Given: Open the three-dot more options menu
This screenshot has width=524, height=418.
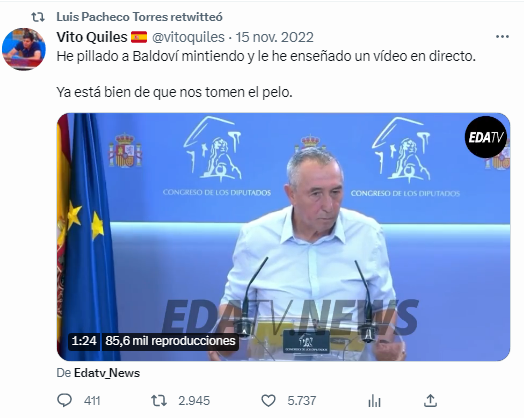Looking at the screenshot, I should 502,37.
